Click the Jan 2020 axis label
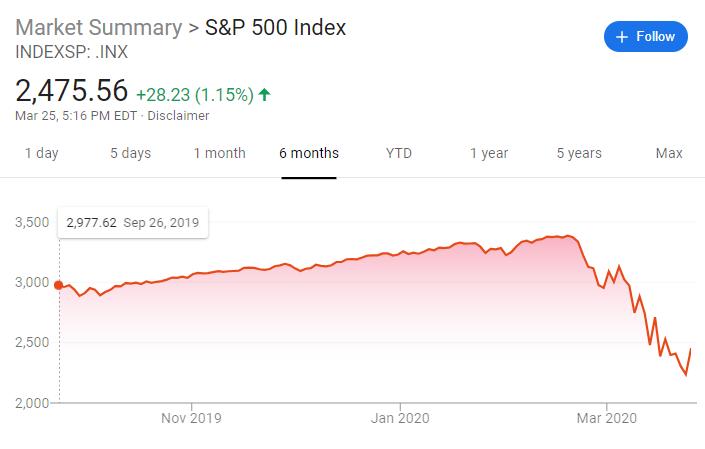The image size is (705, 449). [x=399, y=418]
